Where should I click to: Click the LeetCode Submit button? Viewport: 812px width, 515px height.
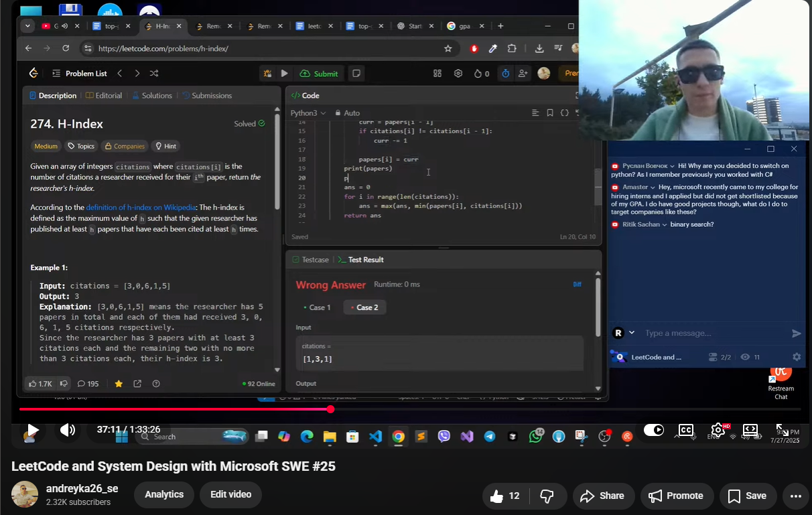(x=319, y=74)
